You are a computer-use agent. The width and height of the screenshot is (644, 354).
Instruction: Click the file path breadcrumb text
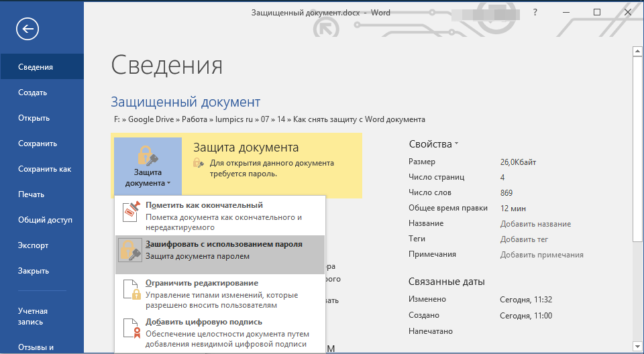pyautogui.click(x=270, y=119)
